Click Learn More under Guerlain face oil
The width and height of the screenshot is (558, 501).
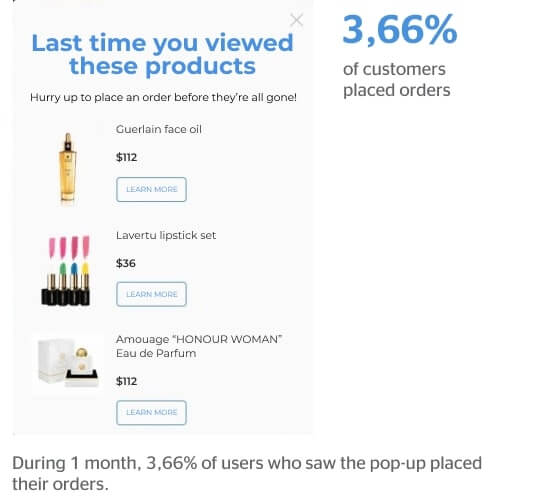coord(151,189)
